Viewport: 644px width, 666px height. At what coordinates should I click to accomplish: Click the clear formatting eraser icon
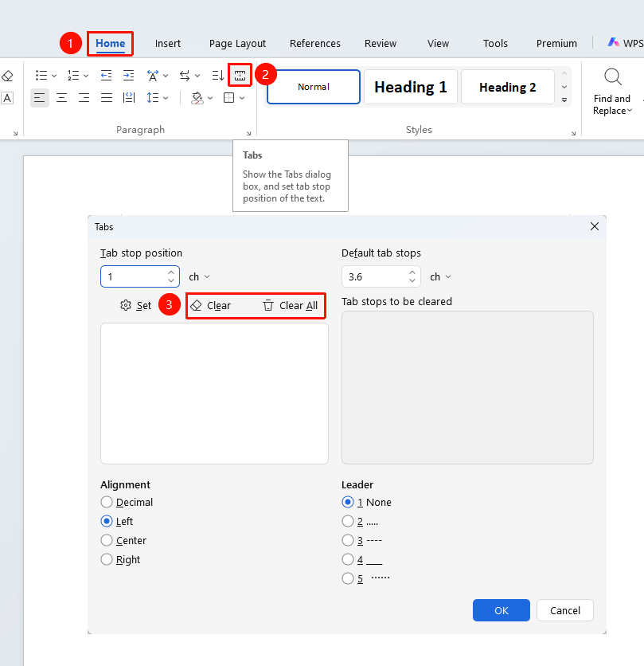pos(7,76)
